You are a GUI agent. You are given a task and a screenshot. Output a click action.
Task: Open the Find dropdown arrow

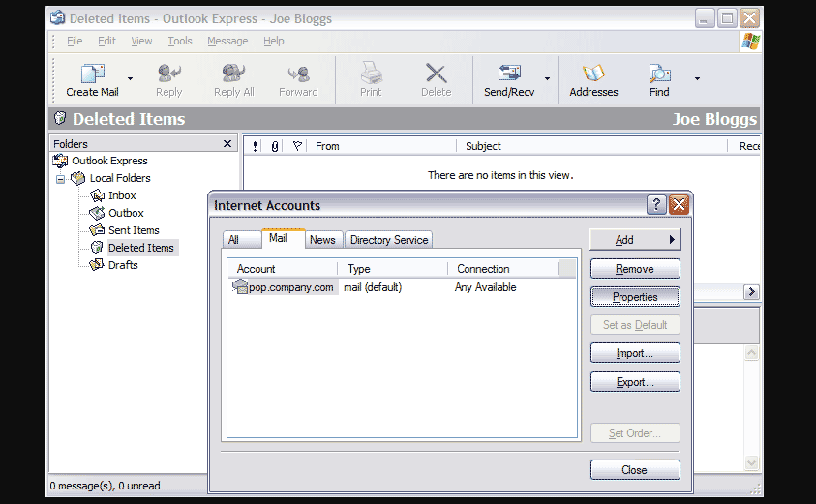(697, 79)
